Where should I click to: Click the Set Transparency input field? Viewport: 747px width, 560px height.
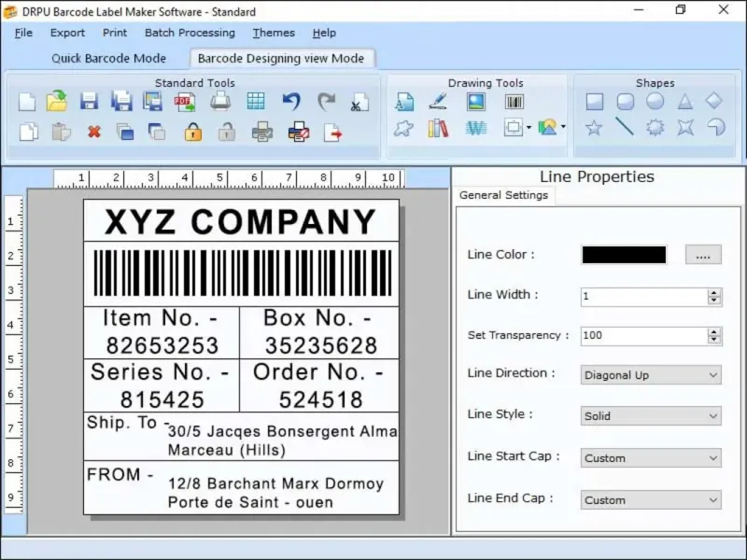pyautogui.click(x=644, y=336)
